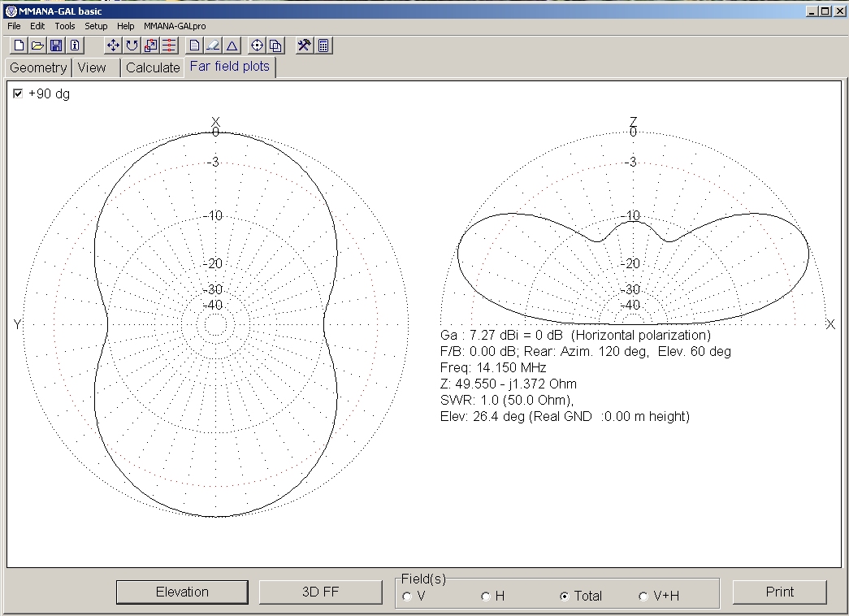This screenshot has height=616, width=849.
Task: Open a file with the folder icon
Action: coord(37,46)
